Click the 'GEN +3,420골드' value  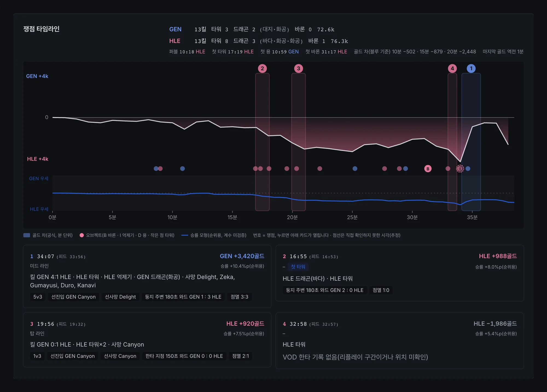242,256
